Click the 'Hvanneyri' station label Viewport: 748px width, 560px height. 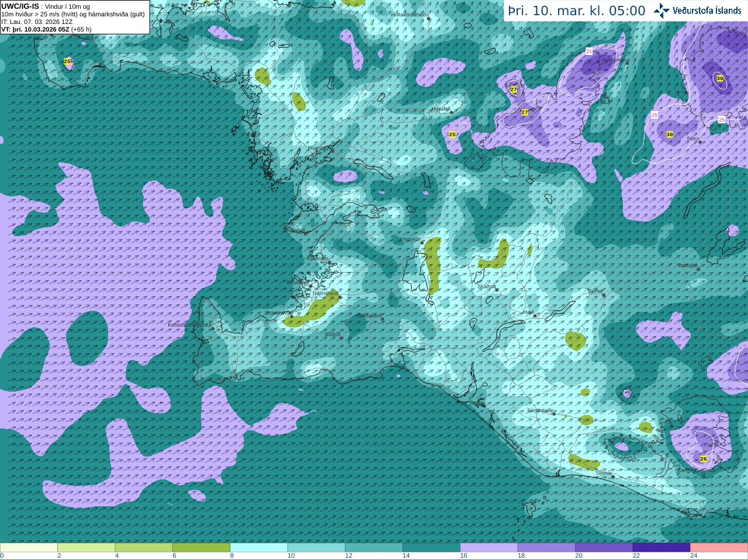click(319, 148)
